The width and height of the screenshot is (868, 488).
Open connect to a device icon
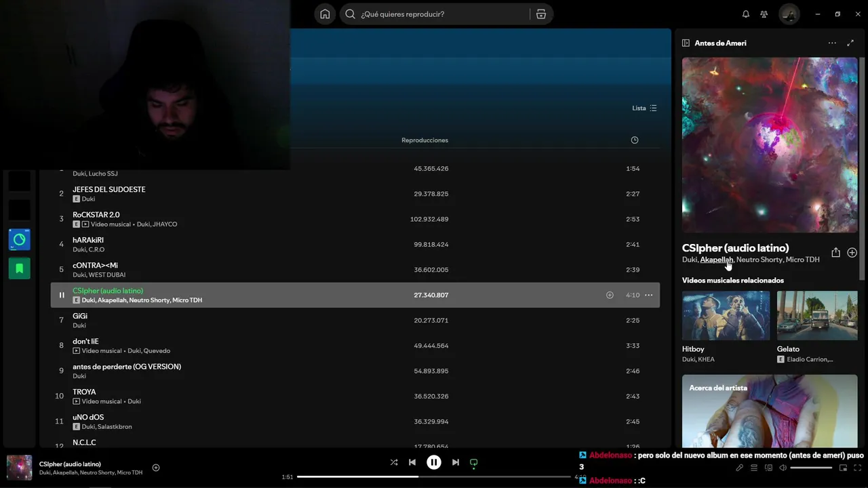(769, 468)
